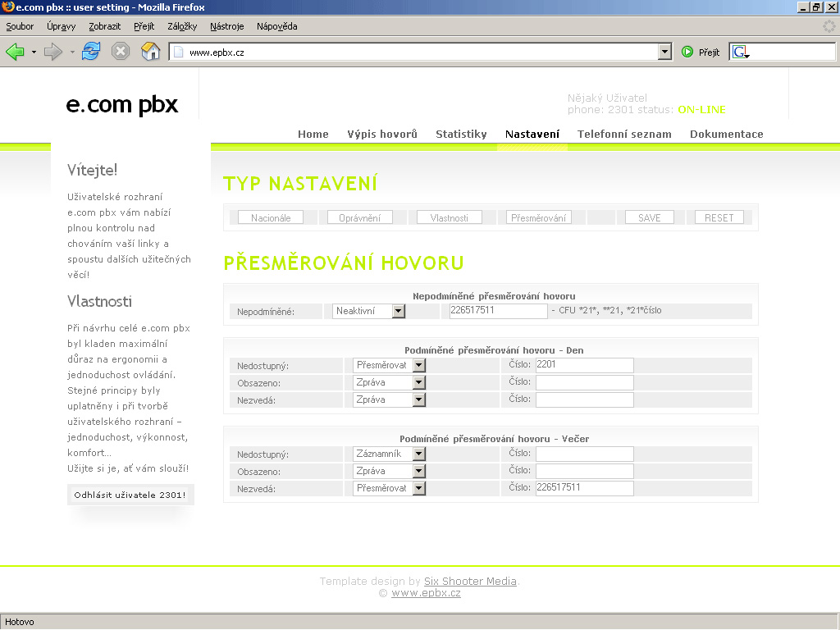The width and height of the screenshot is (840, 630).
Task: Expand the address bar URL dropdown
Action: (664, 52)
